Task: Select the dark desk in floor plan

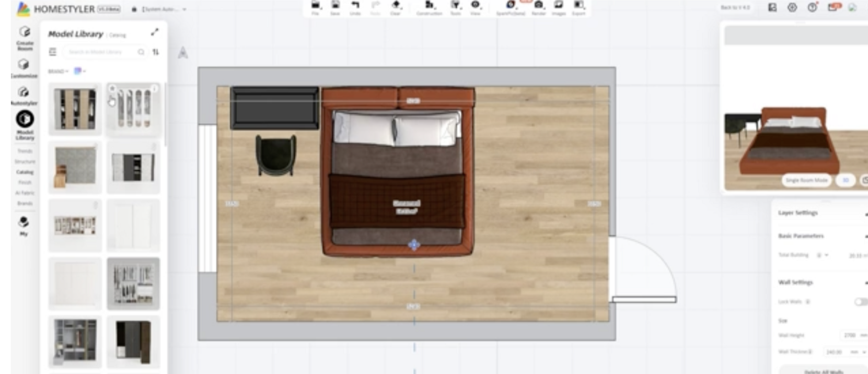Action: (x=274, y=108)
